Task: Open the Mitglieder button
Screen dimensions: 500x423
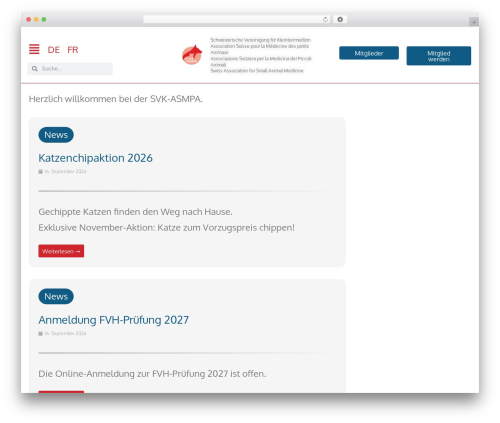Action: coord(369,53)
